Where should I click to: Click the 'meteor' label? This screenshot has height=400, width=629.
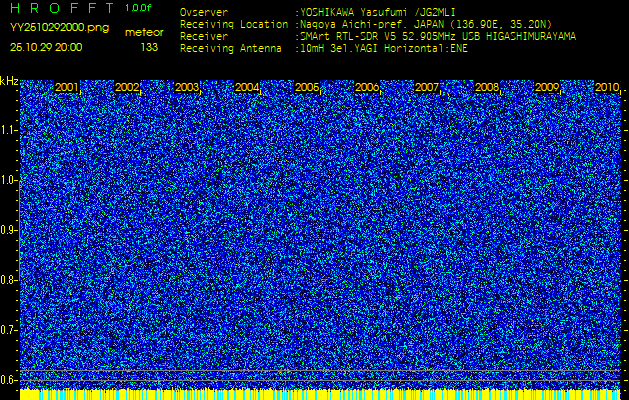[x=144, y=32]
